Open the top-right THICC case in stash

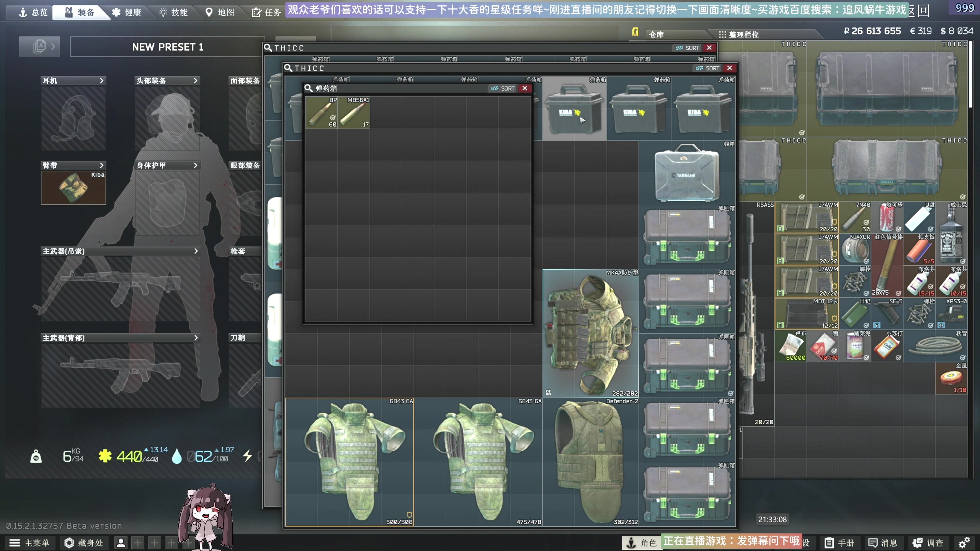pos(887,88)
